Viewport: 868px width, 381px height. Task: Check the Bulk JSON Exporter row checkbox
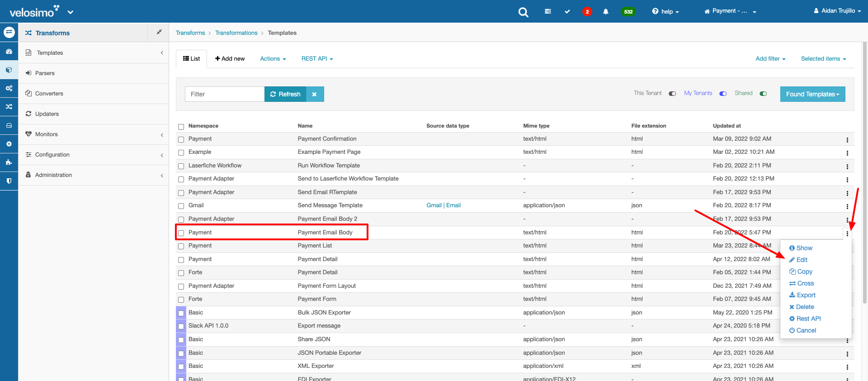(x=181, y=313)
